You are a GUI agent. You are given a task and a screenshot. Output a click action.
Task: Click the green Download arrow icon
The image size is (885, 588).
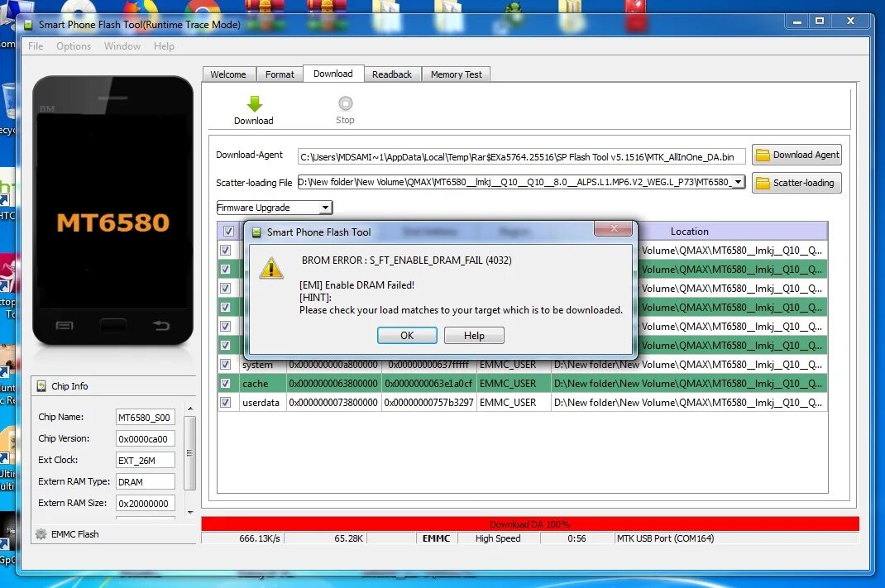[255, 104]
